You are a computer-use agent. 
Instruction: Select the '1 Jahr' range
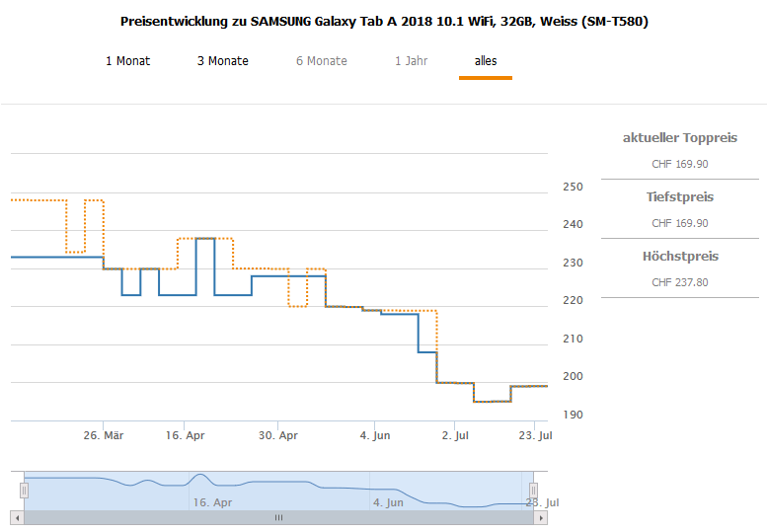pyautogui.click(x=412, y=61)
